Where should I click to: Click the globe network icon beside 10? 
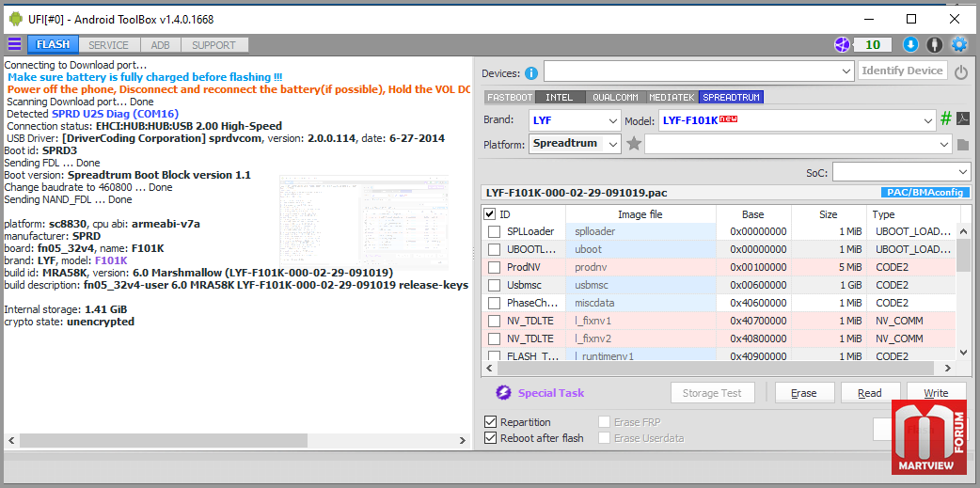point(843,44)
